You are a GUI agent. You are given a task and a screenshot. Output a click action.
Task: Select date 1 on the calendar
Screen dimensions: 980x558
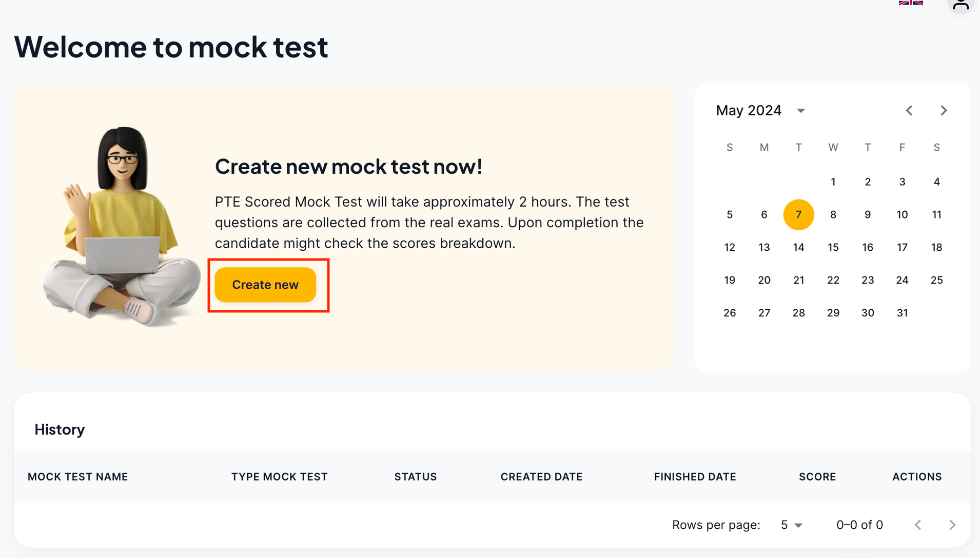coord(833,182)
